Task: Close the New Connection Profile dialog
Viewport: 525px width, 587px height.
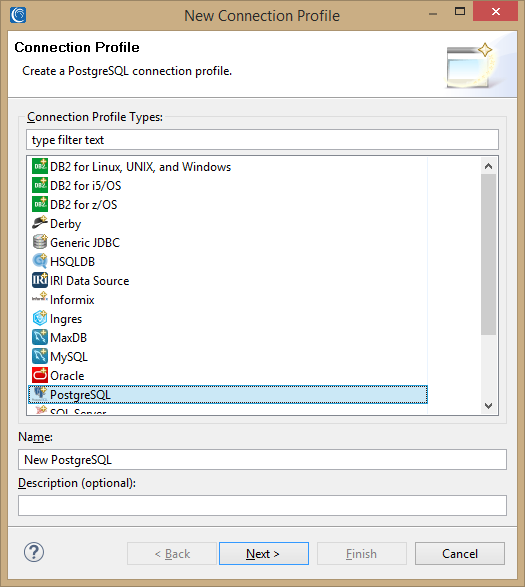Action: [495, 12]
